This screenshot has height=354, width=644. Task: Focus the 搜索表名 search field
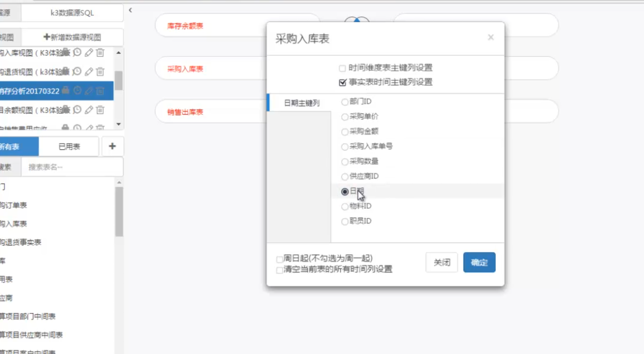coord(72,167)
